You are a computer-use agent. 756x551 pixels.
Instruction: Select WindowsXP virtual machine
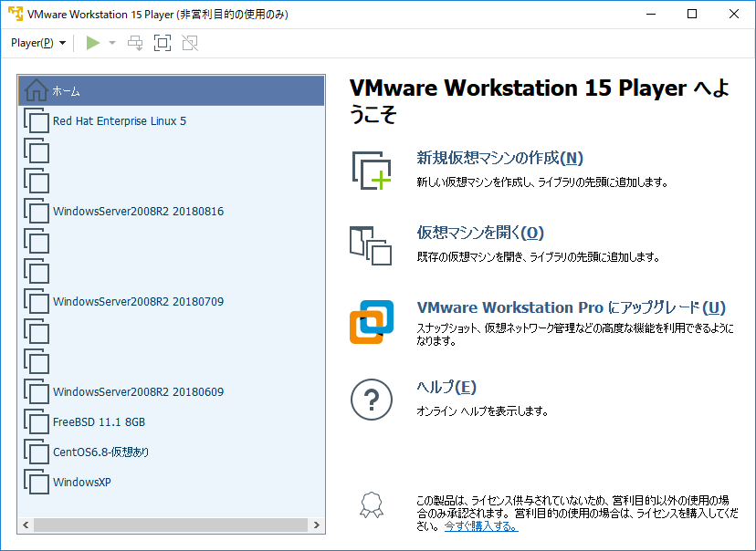[x=171, y=482]
